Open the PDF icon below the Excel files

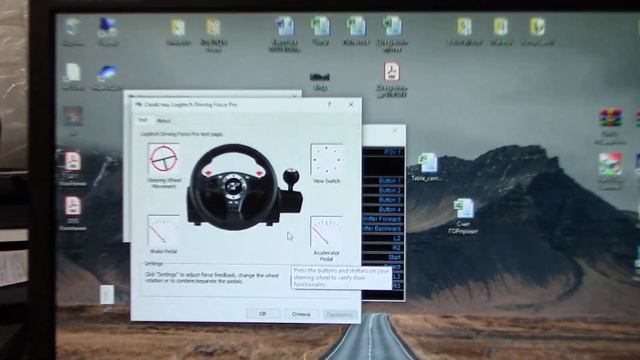(391, 80)
